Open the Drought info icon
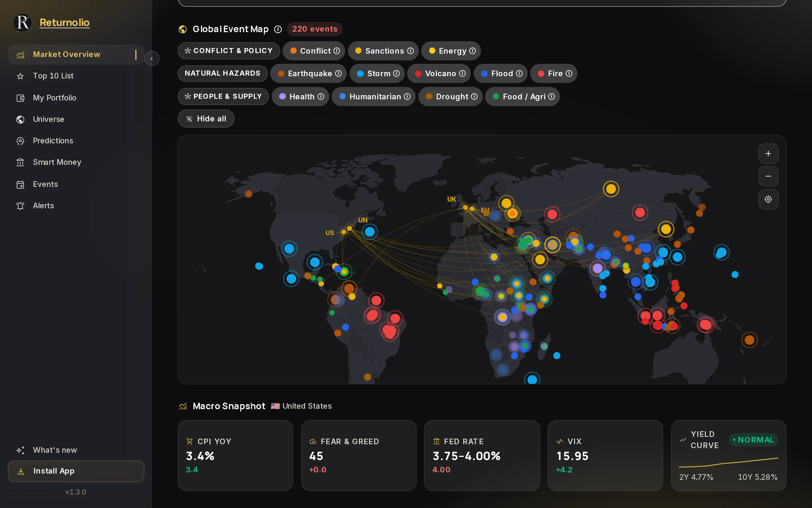Screen dimensions: 812x508 pyautogui.click(x=474, y=97)
